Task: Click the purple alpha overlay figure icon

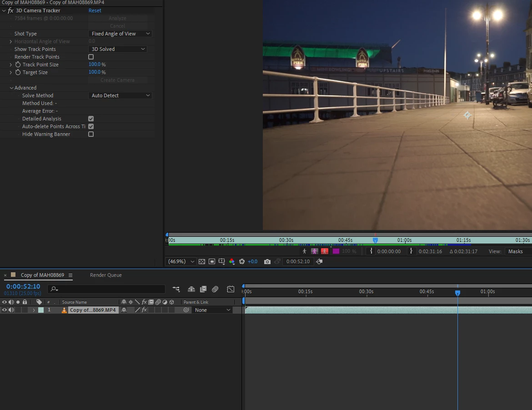Action: (315, 251)
